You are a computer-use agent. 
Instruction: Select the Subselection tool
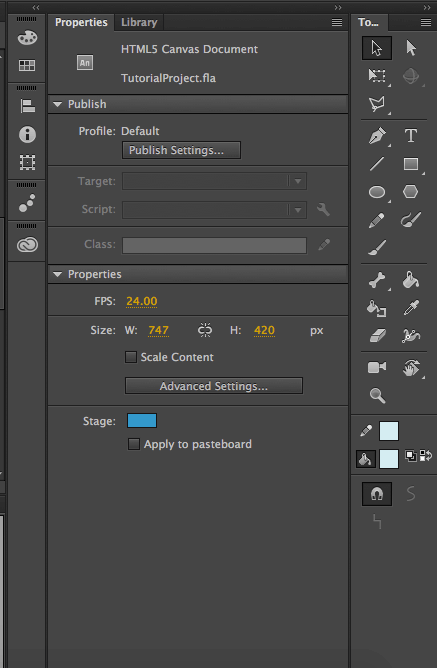(411, 48)
